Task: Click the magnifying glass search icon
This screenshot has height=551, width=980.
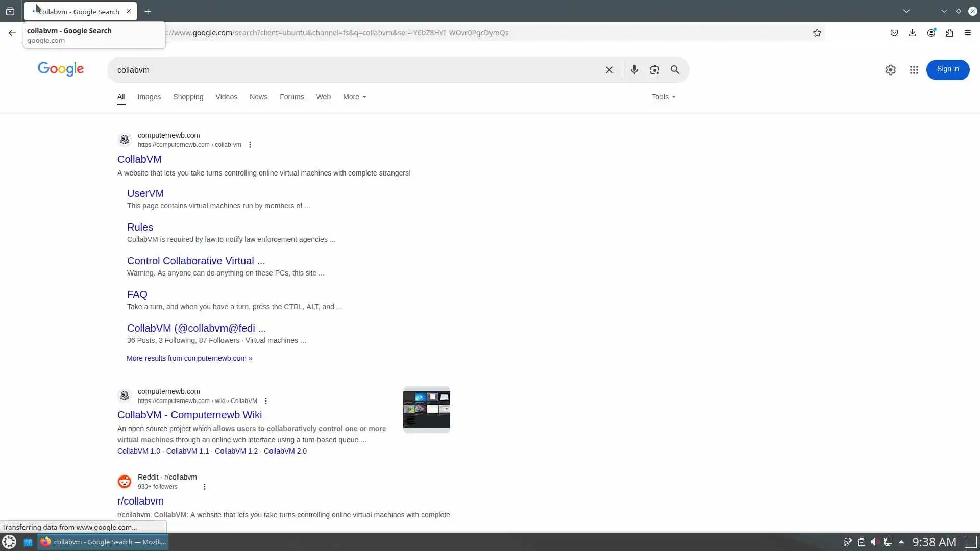Action: (x=675, y=70)
